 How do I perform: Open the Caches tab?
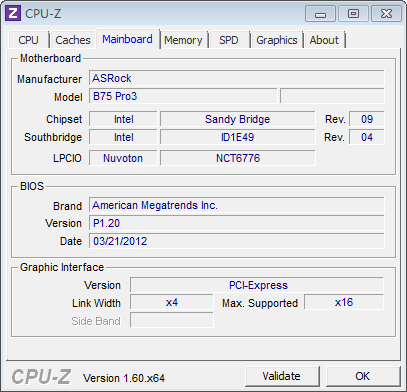73,40
